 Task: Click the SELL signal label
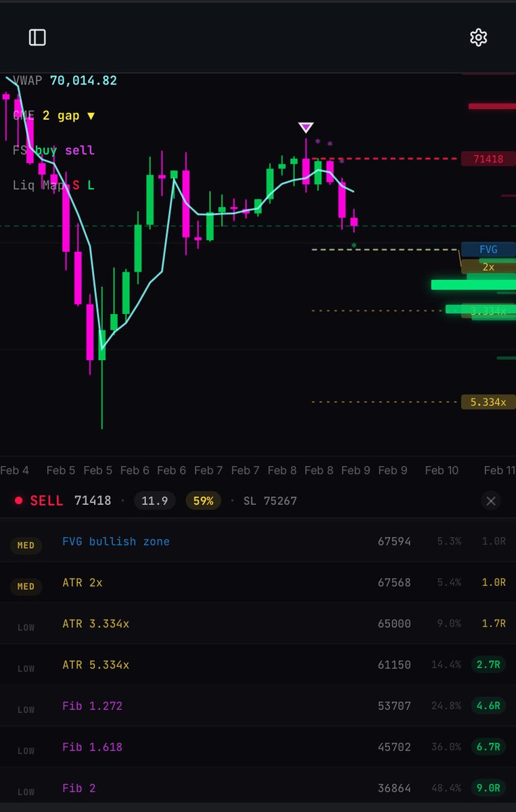click(x=47, y=501)
